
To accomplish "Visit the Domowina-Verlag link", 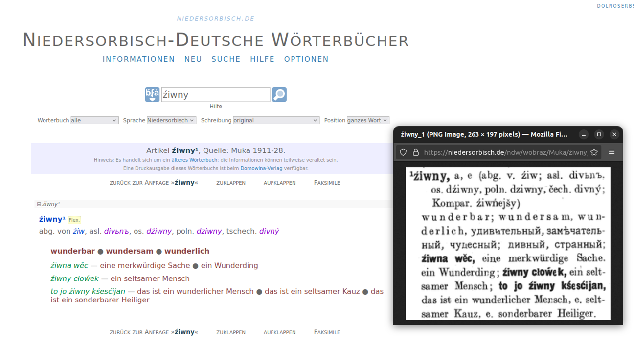I will pyautogui.click(x=261, y=168).
